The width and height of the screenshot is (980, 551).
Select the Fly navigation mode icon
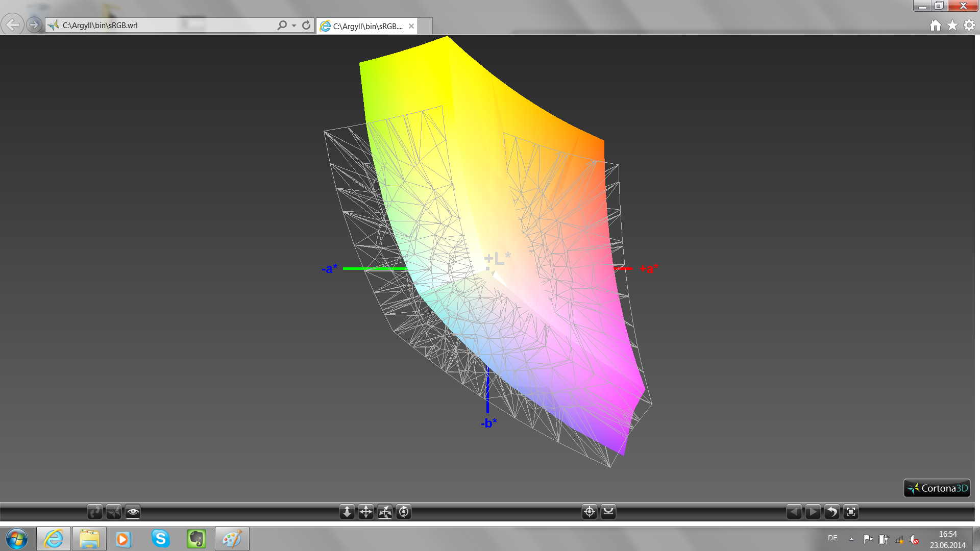tap(114, 512)
